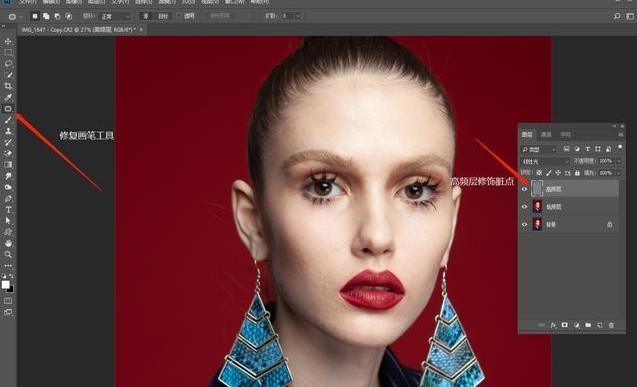Screen dimensions: 637x387
Task: Choose Add to Selection mode
Action: coord(46,16)
